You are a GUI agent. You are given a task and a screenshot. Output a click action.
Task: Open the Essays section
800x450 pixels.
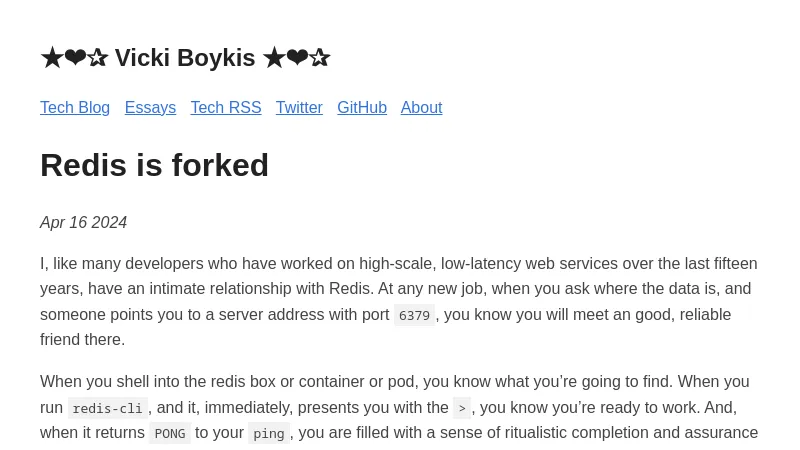[x=150, y=108]
